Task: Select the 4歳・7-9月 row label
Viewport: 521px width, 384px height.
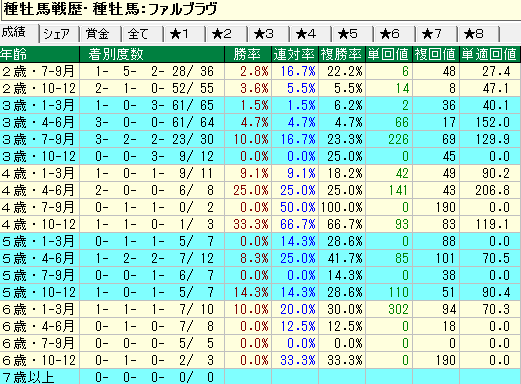Action: pyautogui.click(x=39, y=207)
